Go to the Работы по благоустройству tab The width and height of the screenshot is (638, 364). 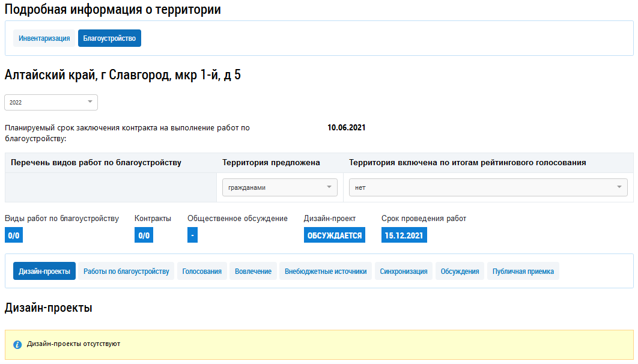[126, 271]
